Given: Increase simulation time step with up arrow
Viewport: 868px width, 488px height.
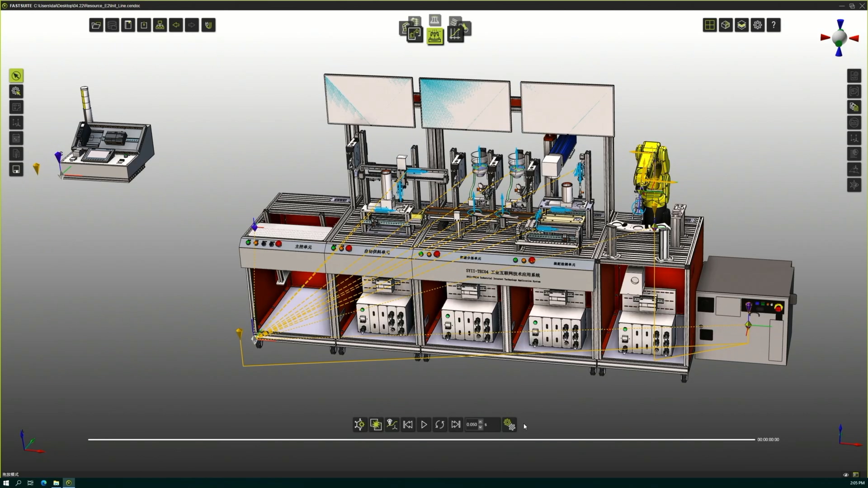Looking at the screenshot, I should (x=480, y=422).
